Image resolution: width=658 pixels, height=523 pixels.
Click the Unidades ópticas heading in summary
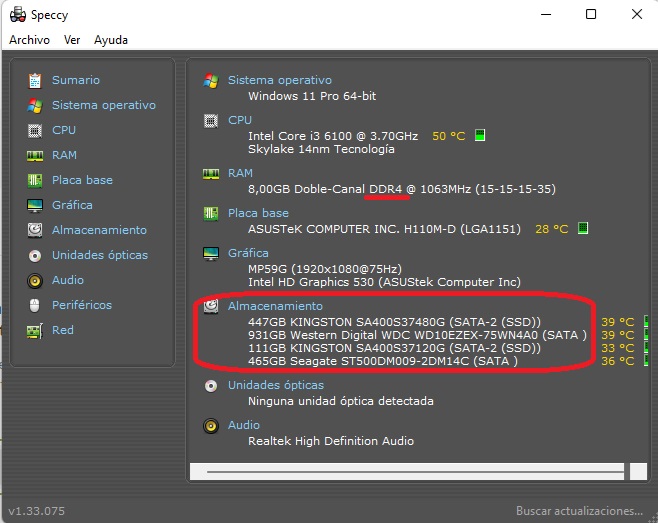[276, 385]
